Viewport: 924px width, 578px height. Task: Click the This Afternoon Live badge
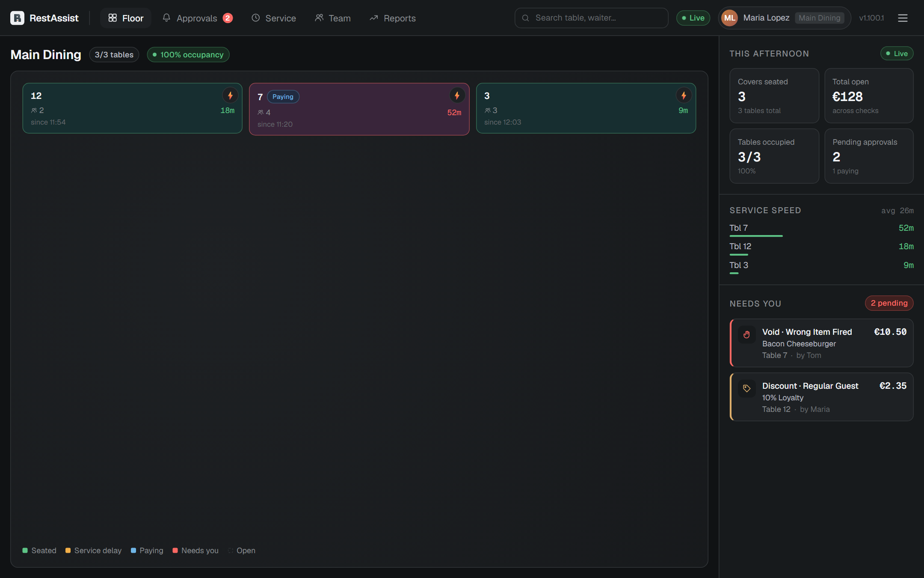pos(897,54)
